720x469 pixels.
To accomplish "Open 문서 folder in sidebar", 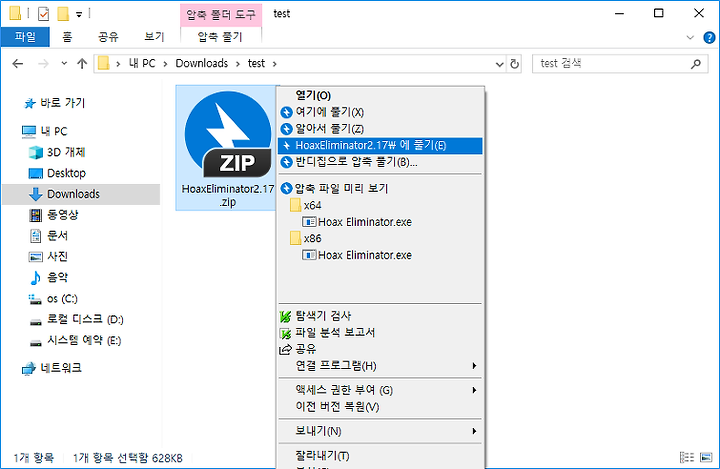I will (x=57, y=236).
